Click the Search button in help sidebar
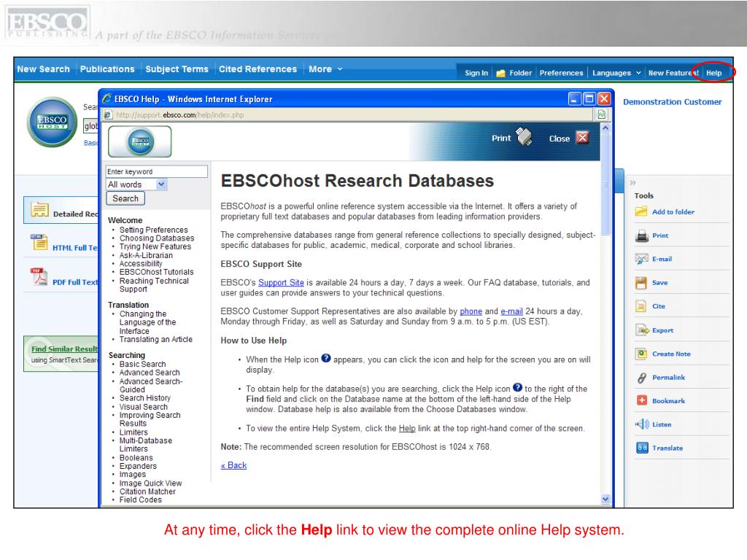747x560 pixels. [x=125, y=198]
